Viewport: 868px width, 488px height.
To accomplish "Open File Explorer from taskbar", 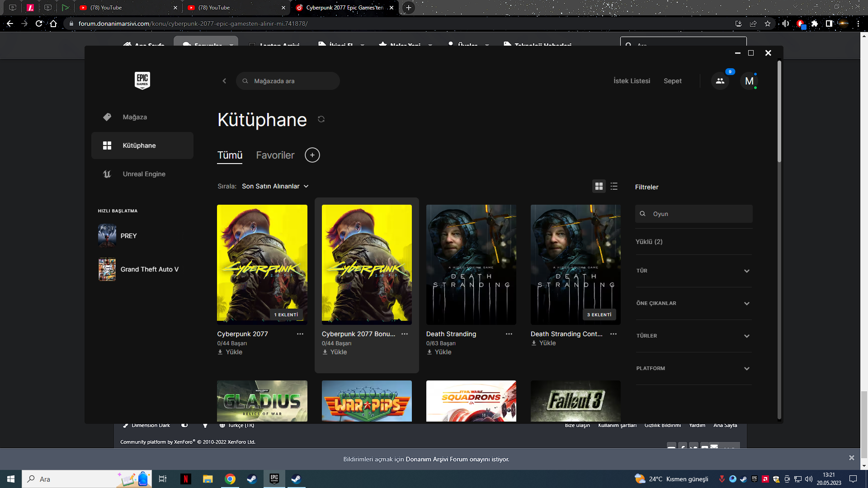I will (208, 479).
